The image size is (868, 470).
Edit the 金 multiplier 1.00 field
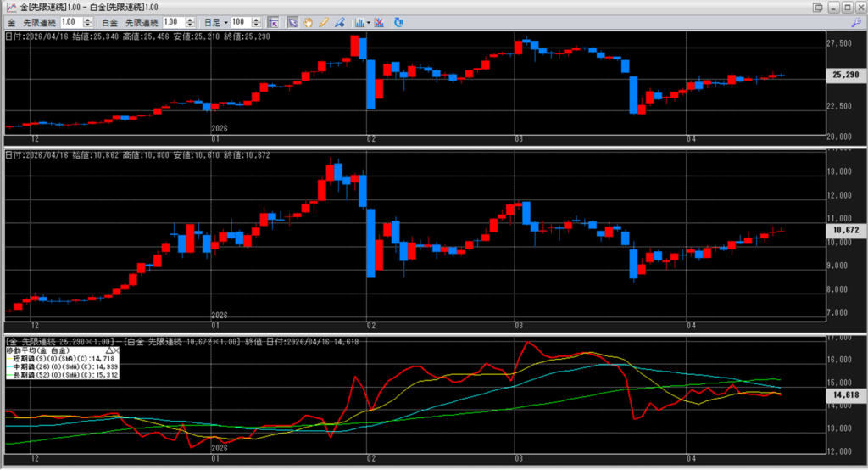[71, 22]
